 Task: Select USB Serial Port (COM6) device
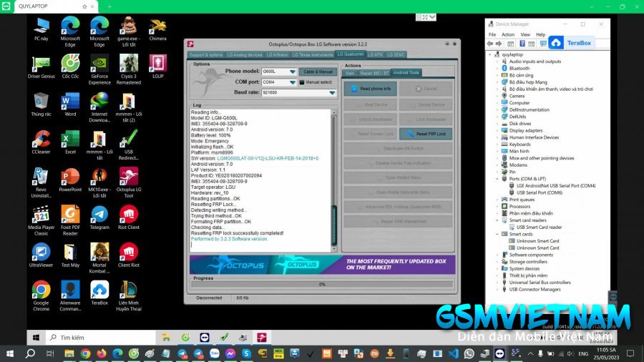coord(540,193)
